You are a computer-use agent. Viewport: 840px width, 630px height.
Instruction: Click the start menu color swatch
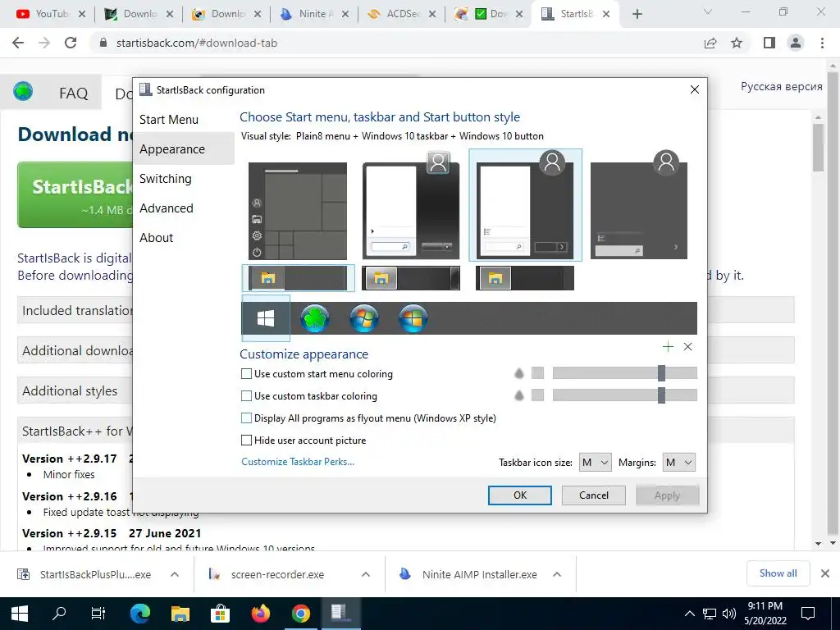click(537, 373)
